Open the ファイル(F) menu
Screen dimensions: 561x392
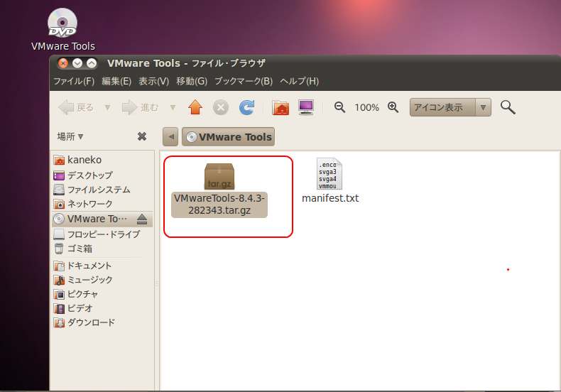74,81
